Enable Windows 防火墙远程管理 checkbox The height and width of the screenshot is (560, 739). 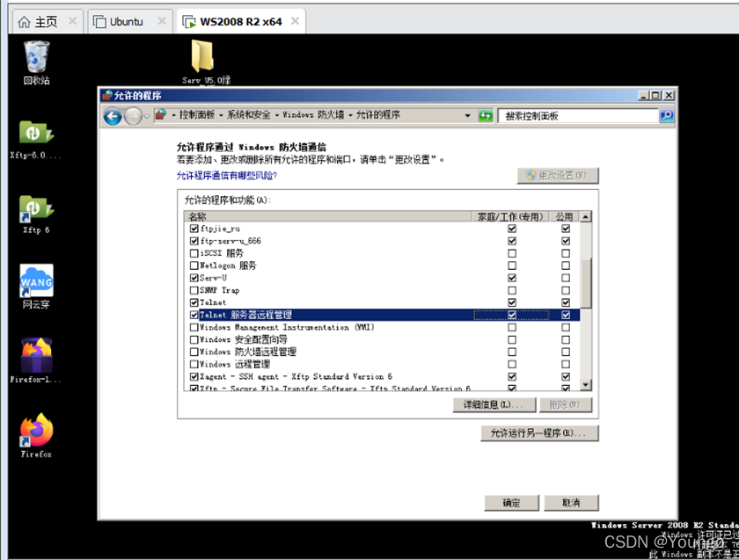coord(194,352)
